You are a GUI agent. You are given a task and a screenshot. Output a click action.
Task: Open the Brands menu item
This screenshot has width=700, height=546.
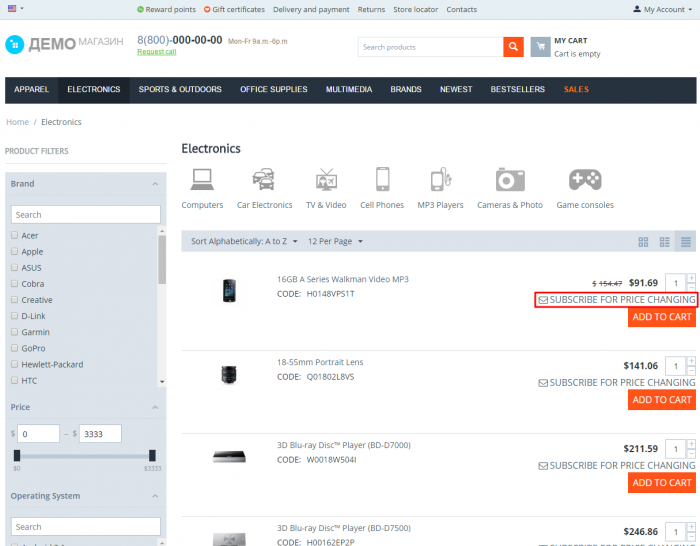pyautogui.click(x=406, y=90)
